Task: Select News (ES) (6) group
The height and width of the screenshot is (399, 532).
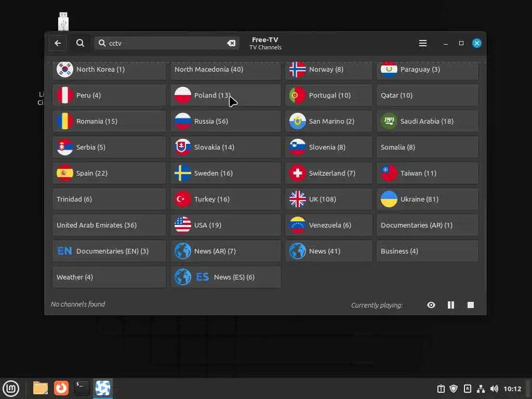Action: [x=225, y=277]
